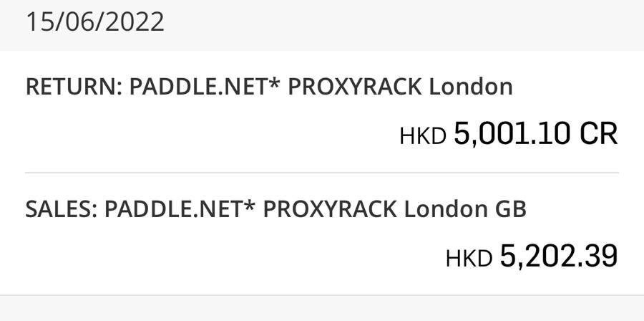Click PADDLE.NET* in the SALES row
The image size is (644, 321).
(180, 210)
